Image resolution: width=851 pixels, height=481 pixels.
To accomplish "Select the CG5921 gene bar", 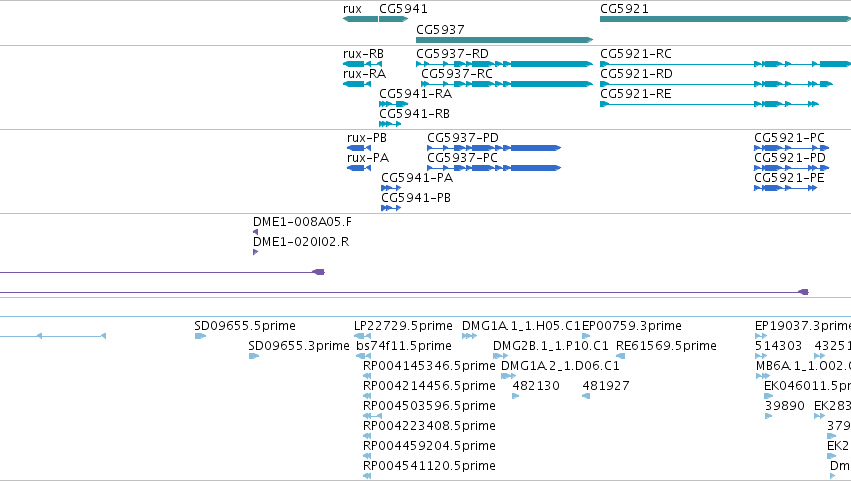I will 725,19.
